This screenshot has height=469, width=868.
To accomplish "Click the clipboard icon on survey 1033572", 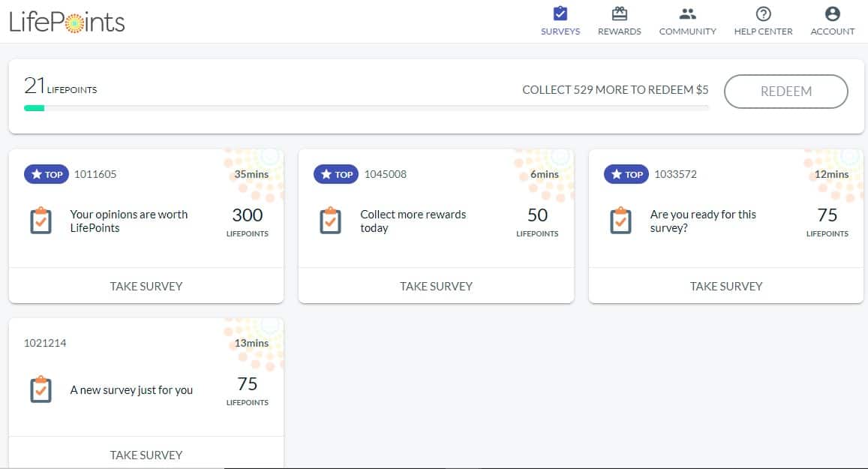I will [x=621, y=221].
